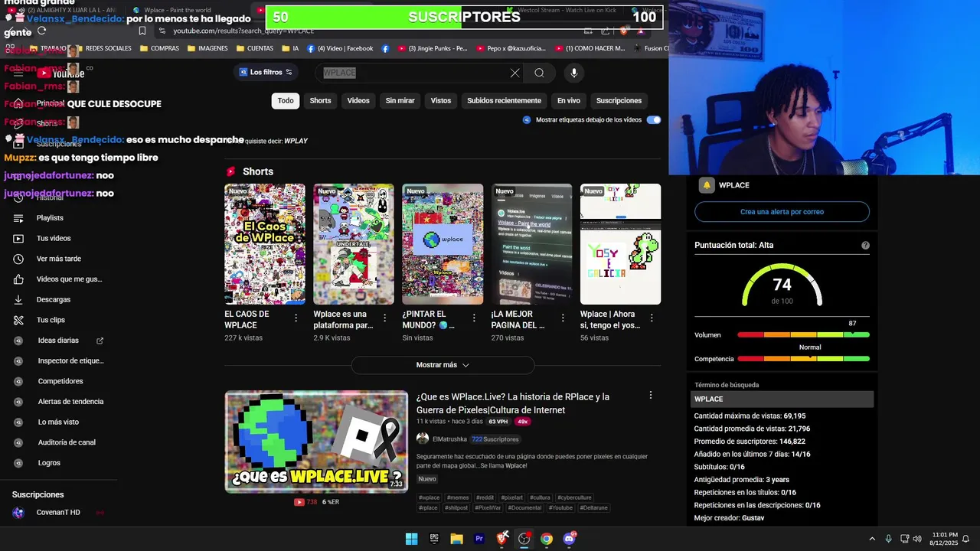Open Lo más visto in the sidebar
This screenshot has width=980, height=551.
tap(58, 422)
